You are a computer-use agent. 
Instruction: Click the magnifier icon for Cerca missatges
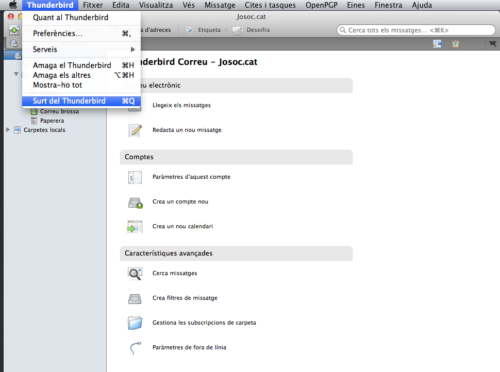coord(135,273)
